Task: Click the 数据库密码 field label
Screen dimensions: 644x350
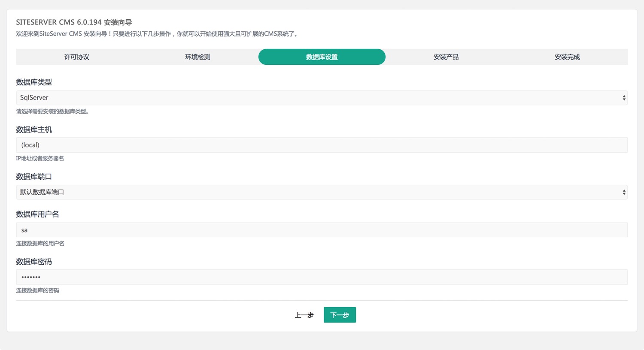Action: 34,262
